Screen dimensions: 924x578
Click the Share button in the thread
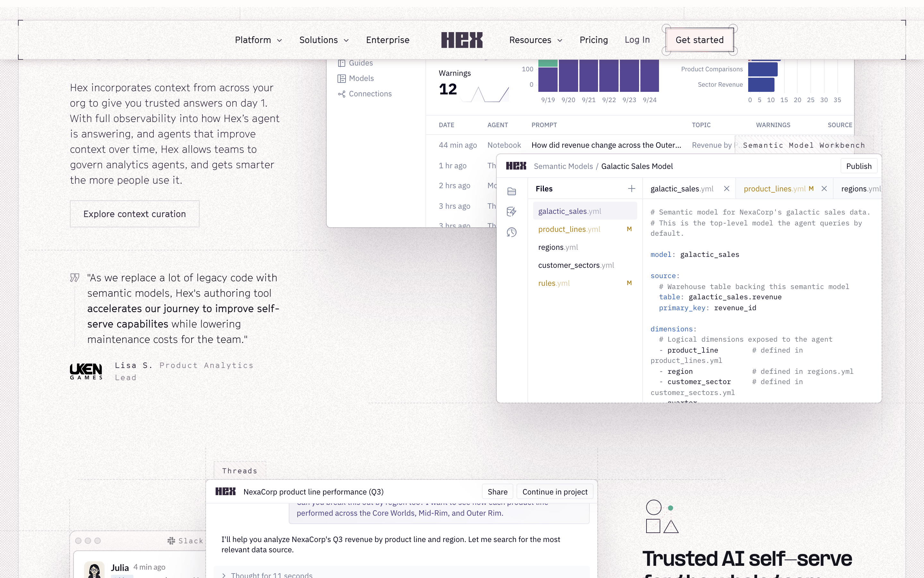[498, 492]
